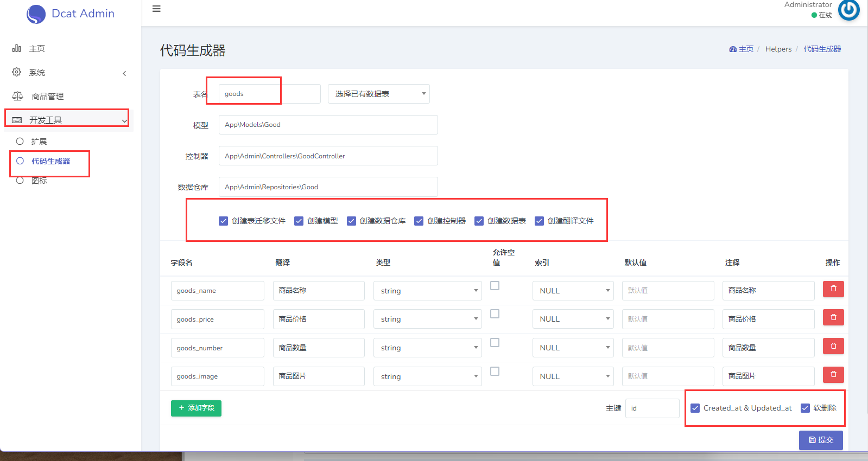Click the 商品价格 translation input
This screenshot has height=461, width=868.
(x=319, y=319)
